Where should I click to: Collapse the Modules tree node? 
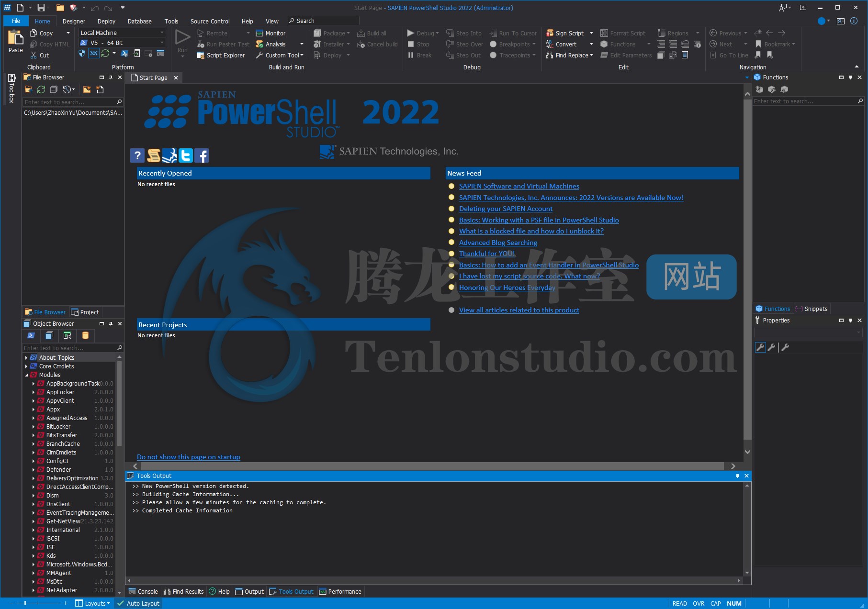pos(26,375)
